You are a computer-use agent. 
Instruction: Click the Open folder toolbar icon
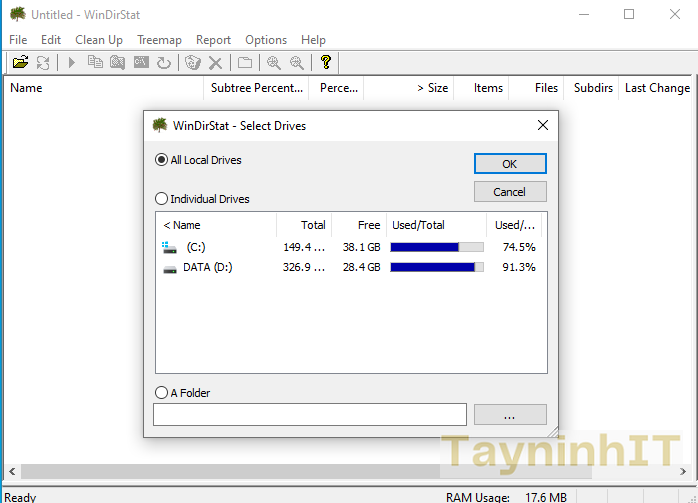20,63
